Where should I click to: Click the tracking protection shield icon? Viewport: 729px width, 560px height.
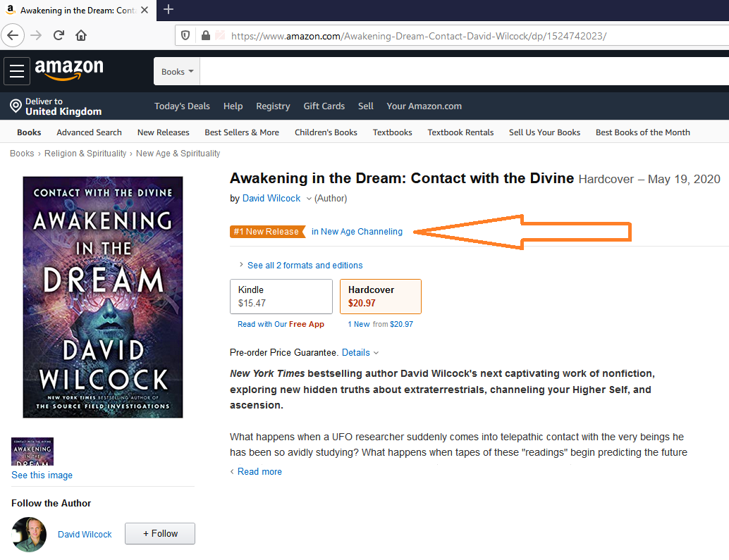tap(185, 36)
